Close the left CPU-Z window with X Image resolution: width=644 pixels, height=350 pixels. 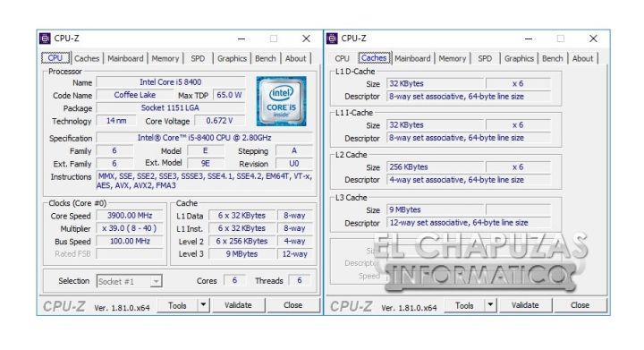pos(306,38)
